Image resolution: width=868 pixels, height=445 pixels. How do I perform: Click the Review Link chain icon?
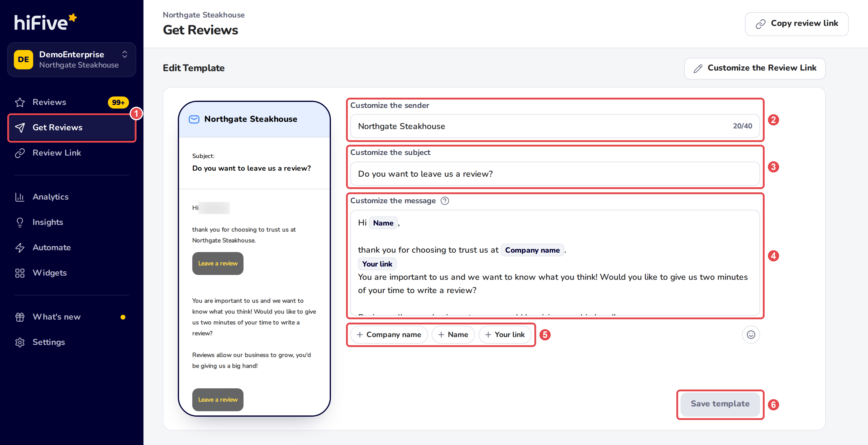[x=20, y=153]
